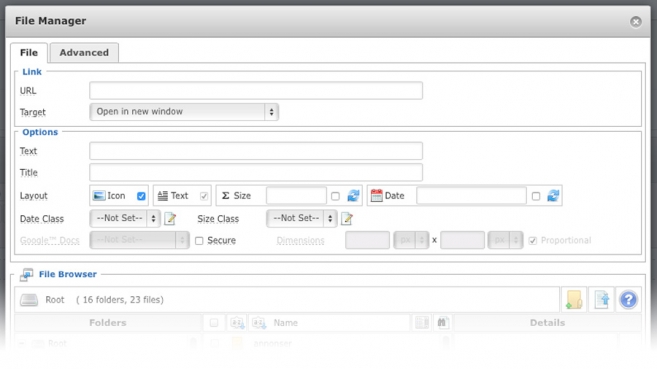Click the Folders column header
This screenshot has height=369, width=657.
point(108,323)
